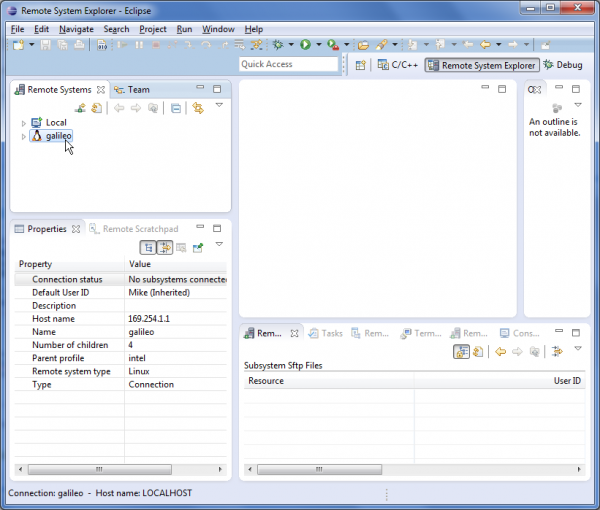Expand the Local tree node
This screenshot has height=510, width=600.
click(23, 123)
